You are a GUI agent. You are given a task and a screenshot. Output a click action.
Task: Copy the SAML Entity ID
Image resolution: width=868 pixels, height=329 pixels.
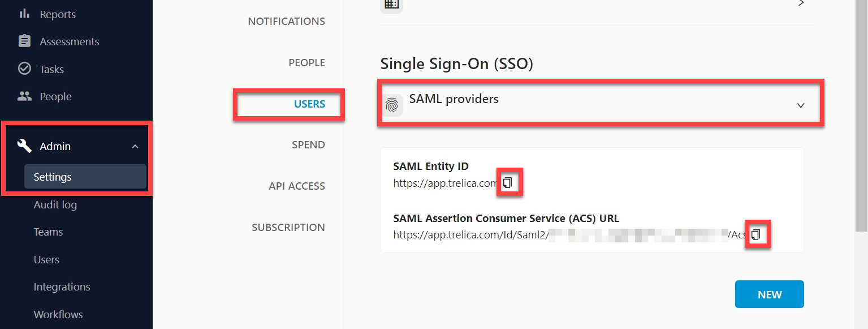pyautogui.click(x=508, y=182)
